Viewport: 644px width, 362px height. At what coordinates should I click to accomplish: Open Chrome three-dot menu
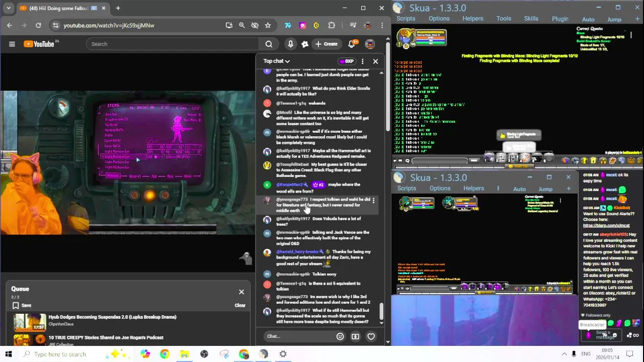[382, 25]
